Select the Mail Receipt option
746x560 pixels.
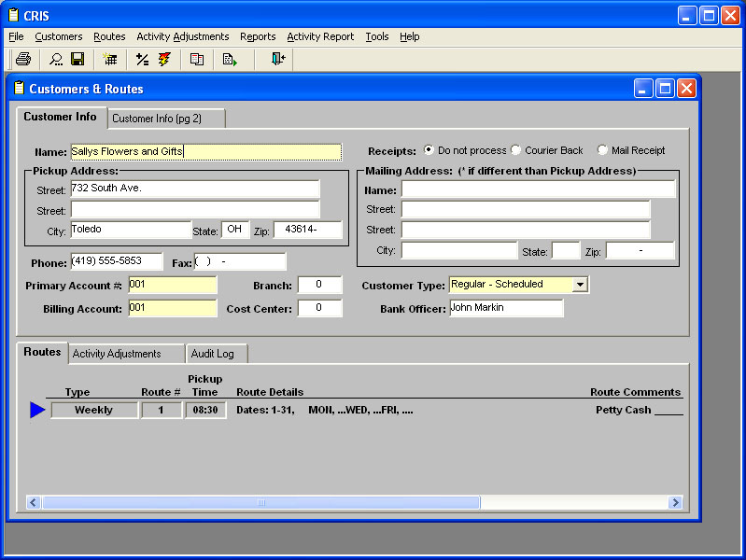(x=602, y=150)
